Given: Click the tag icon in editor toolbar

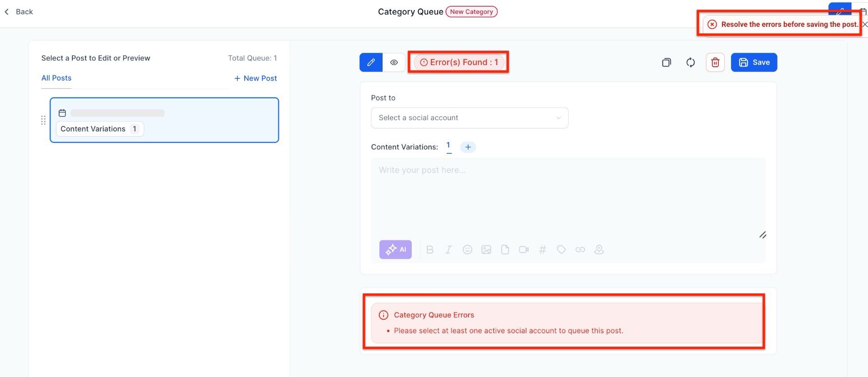Looking at the screenshot, I should 561,250.
